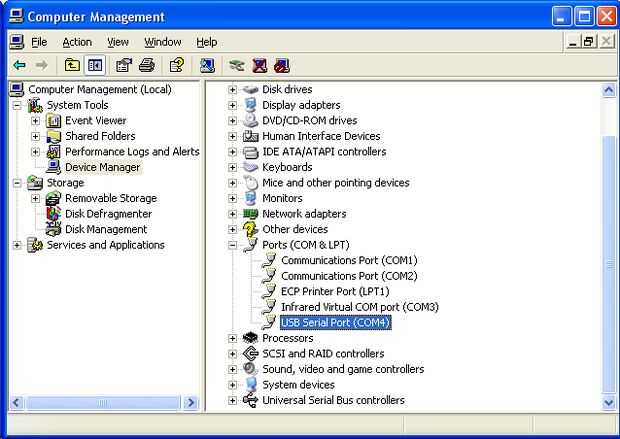This screenshot has width=620, height=439.
Task: Select Communications Port (COM2)
Action: [x=349, y=276]
